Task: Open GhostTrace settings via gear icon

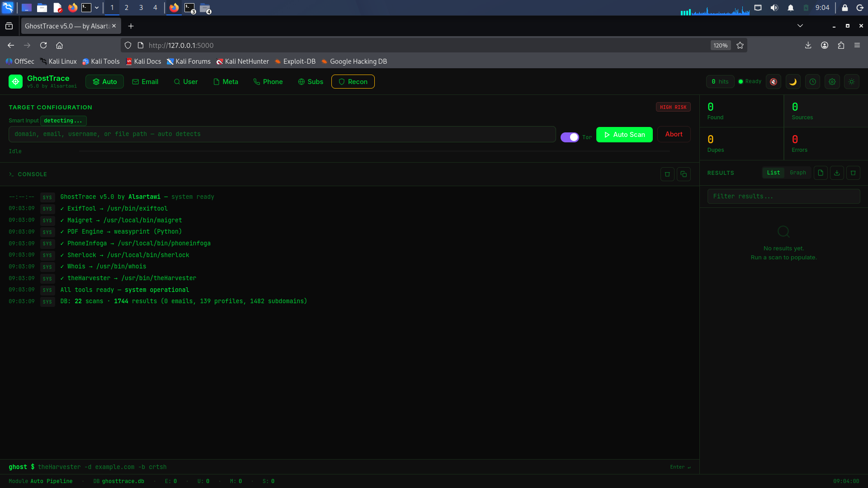Action: pyautogui.click(x=832, y=82)
